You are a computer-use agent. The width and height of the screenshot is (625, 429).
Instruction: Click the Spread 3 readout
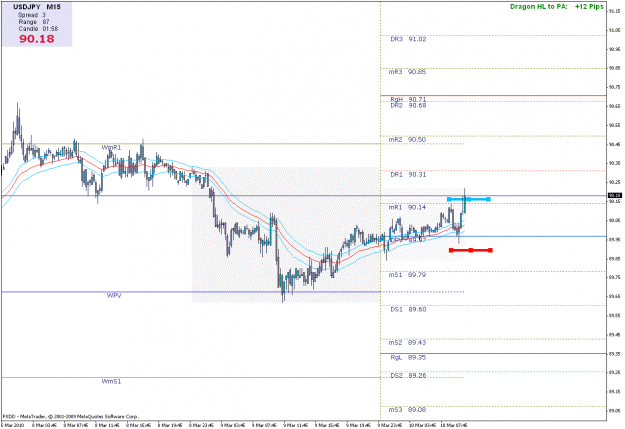[32, 15]
